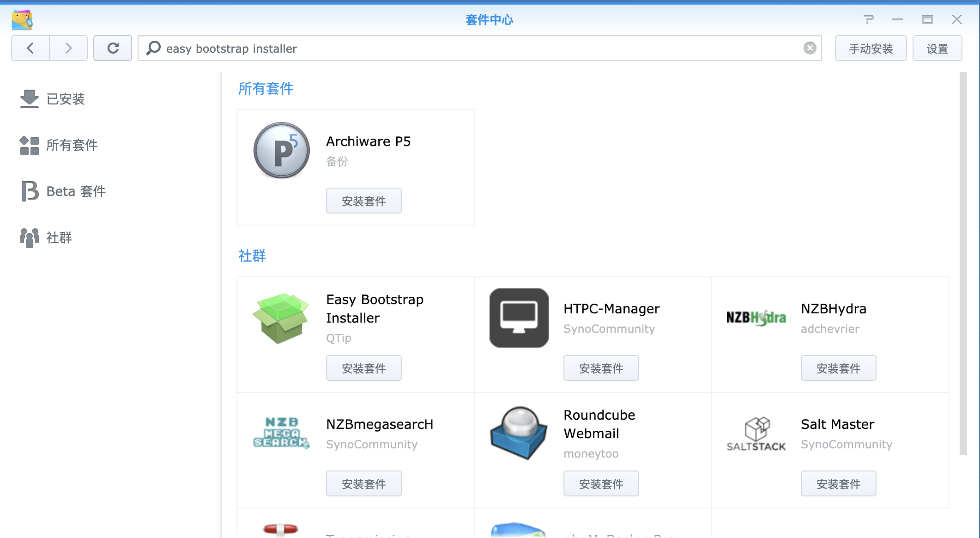
Task: Click the moneytoo author label
Action: pyautogui.click(x=591, y=454)
